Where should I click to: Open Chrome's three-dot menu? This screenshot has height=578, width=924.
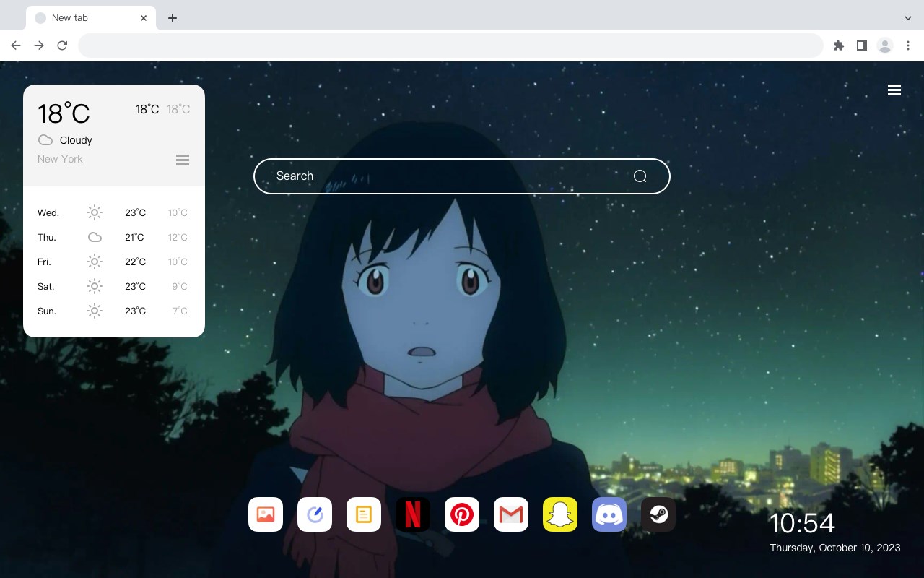click(x=908, y=46)
